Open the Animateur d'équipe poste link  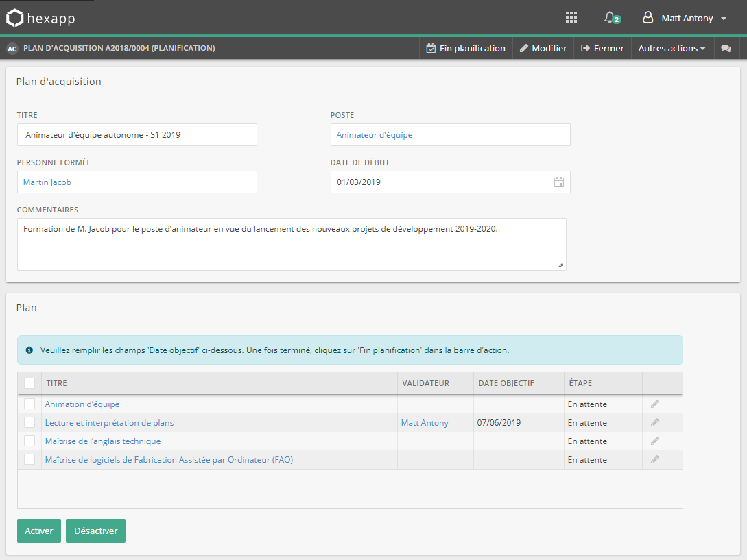[x=375, y=135]
